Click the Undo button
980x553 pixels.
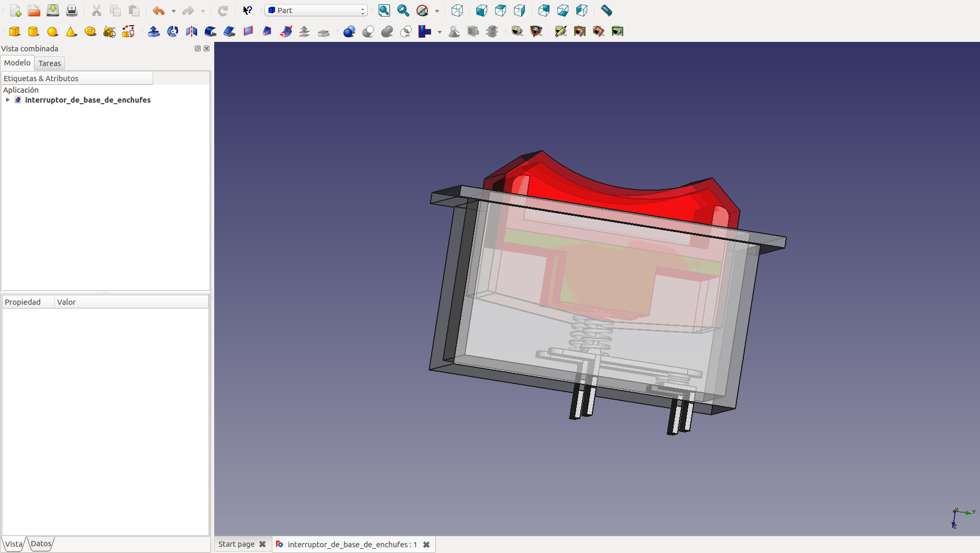pos(158,10)
